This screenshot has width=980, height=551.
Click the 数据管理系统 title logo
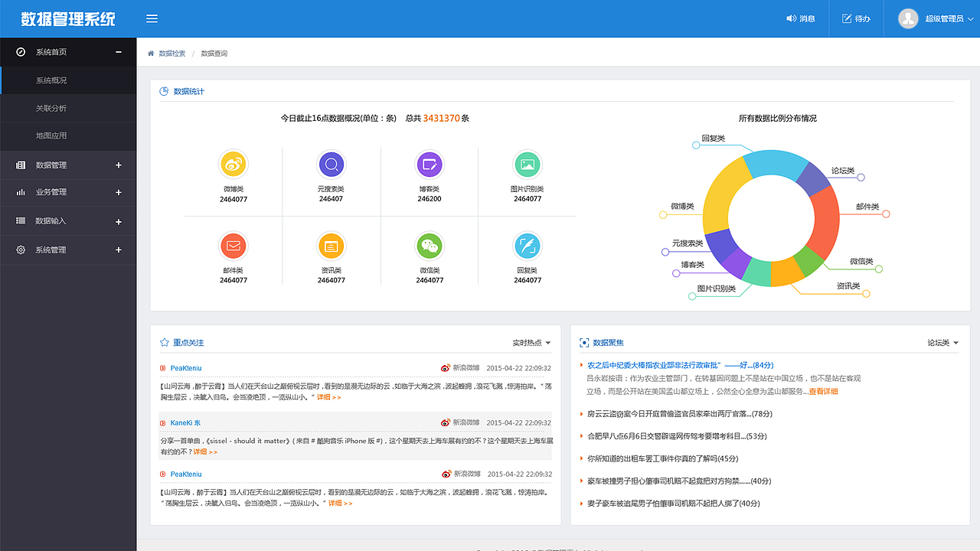pos(68,18)
